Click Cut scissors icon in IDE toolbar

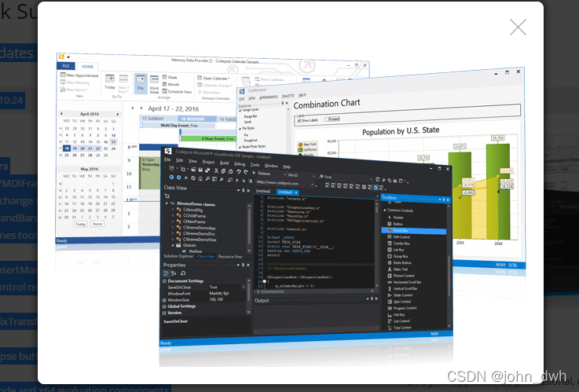[216, 170]
